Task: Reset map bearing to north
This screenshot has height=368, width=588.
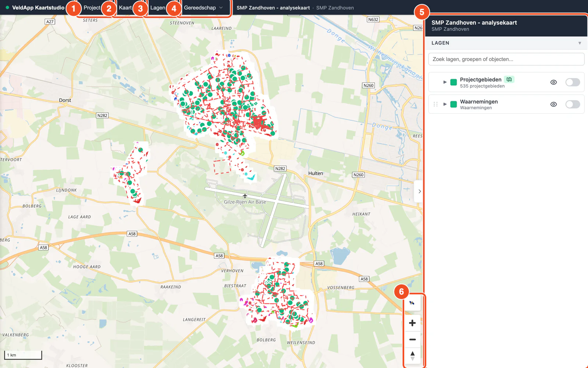Action: pyautogui.click(x=412, y=356)
